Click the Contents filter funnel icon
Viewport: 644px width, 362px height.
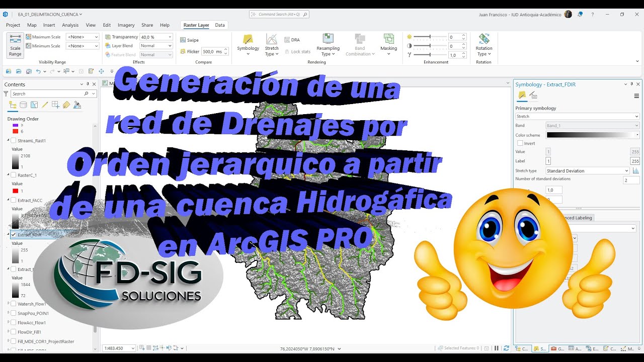6,94
